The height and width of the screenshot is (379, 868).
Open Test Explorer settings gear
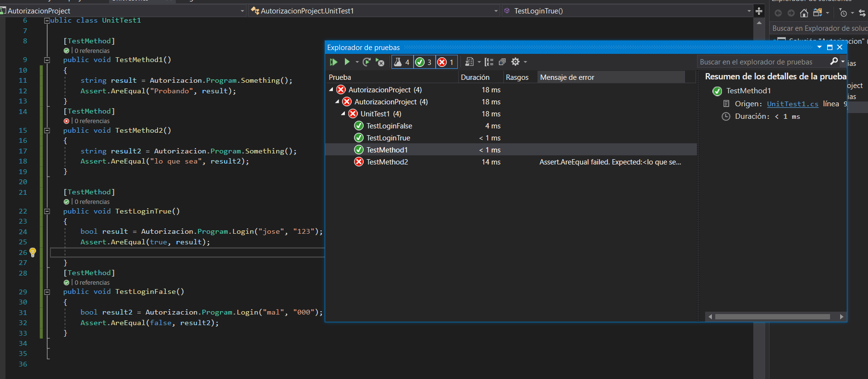(x=515, y=62)
